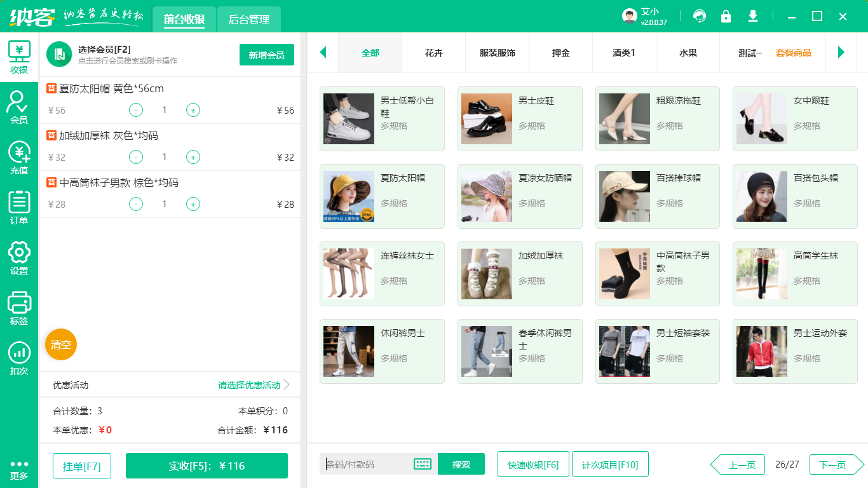The height and width of the screenshot is (488, 868).
Task: Open the 套餐商品 category tab
Action: pos(794,53)
